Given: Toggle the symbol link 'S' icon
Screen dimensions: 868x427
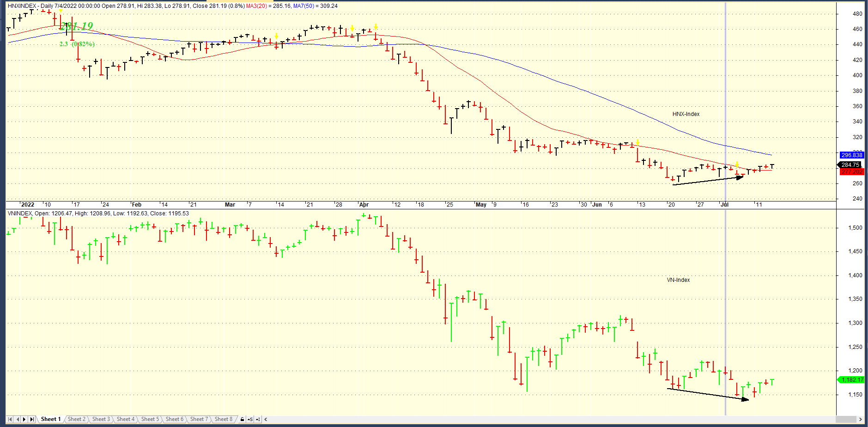Looking at the screenshot, I should coord(250,419).
